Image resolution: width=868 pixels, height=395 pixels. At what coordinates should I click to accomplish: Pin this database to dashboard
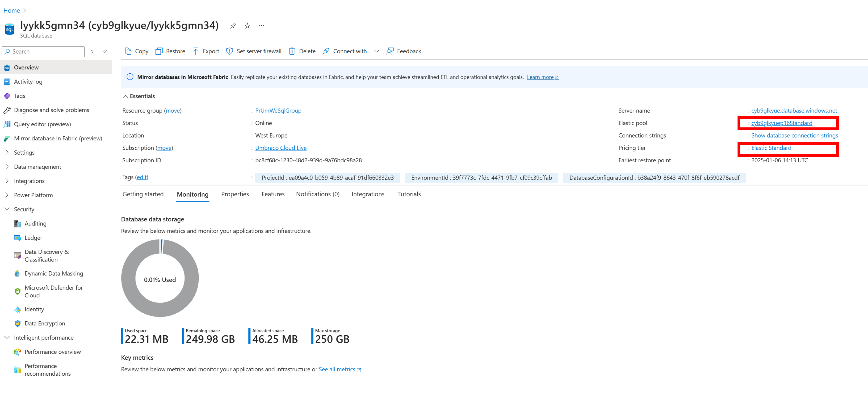(x=233, y=26)
